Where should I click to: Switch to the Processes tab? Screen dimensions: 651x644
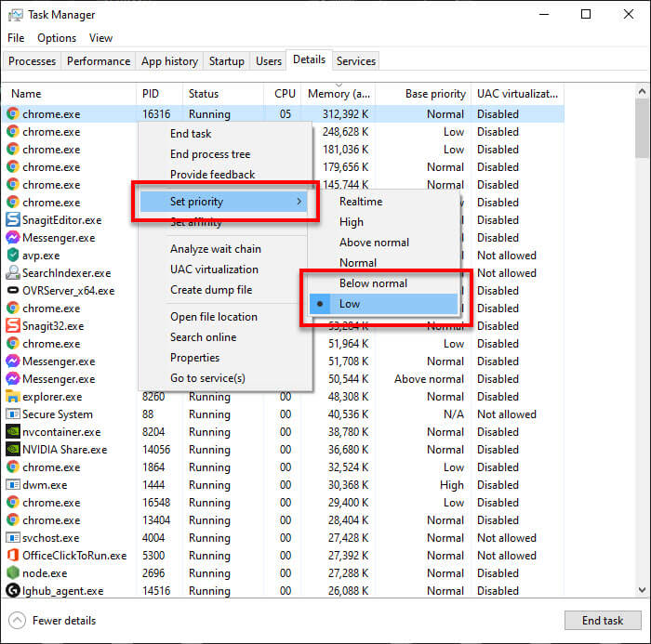32,61
